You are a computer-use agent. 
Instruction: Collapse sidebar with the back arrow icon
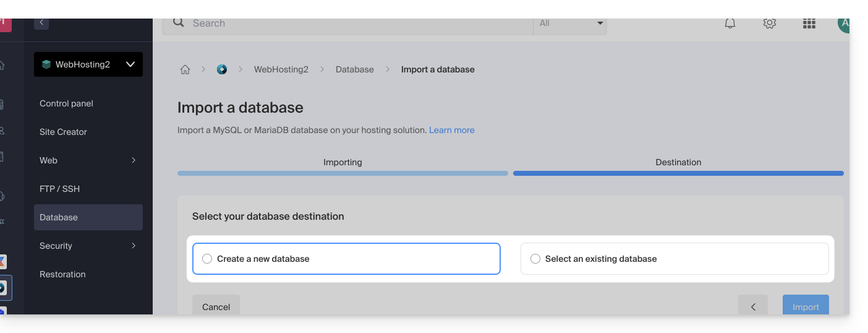coord(41,23)
